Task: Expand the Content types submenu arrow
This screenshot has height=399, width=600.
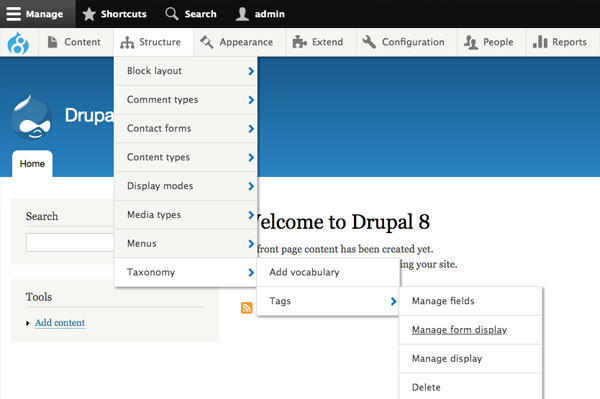Action: point(251,157)
